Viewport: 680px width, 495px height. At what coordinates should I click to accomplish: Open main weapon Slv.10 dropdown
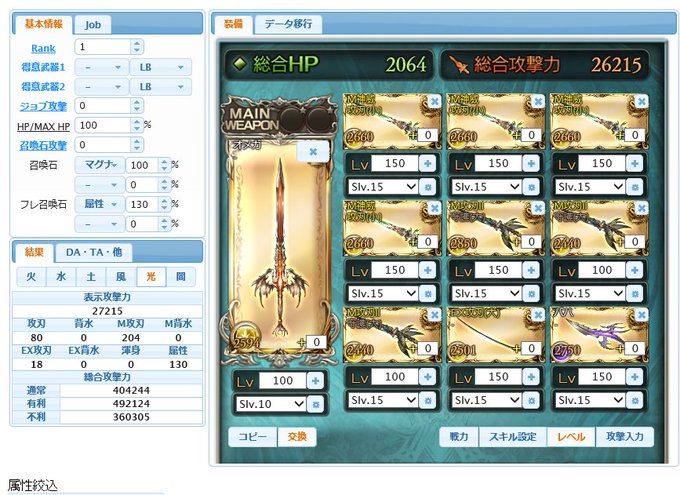tap(271, 404)
